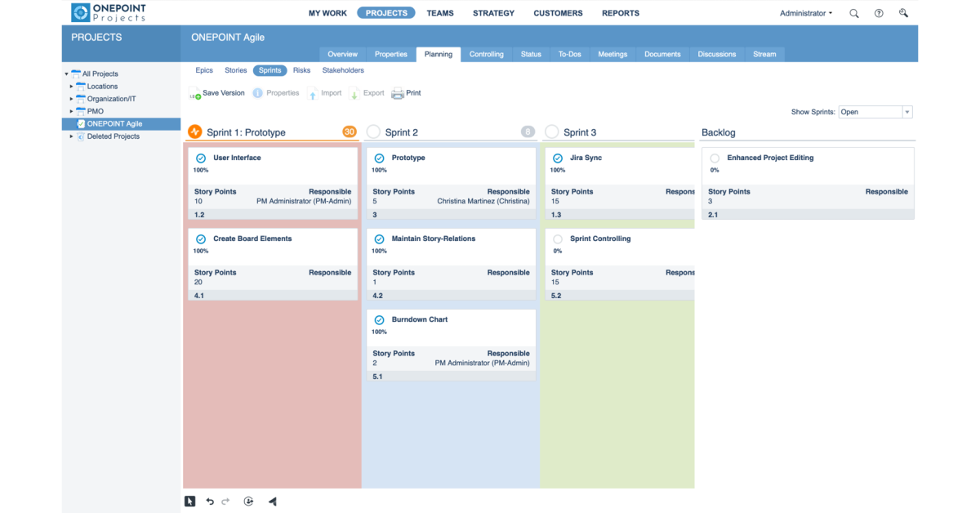Select the pointer selection tool

coord(189,502)
